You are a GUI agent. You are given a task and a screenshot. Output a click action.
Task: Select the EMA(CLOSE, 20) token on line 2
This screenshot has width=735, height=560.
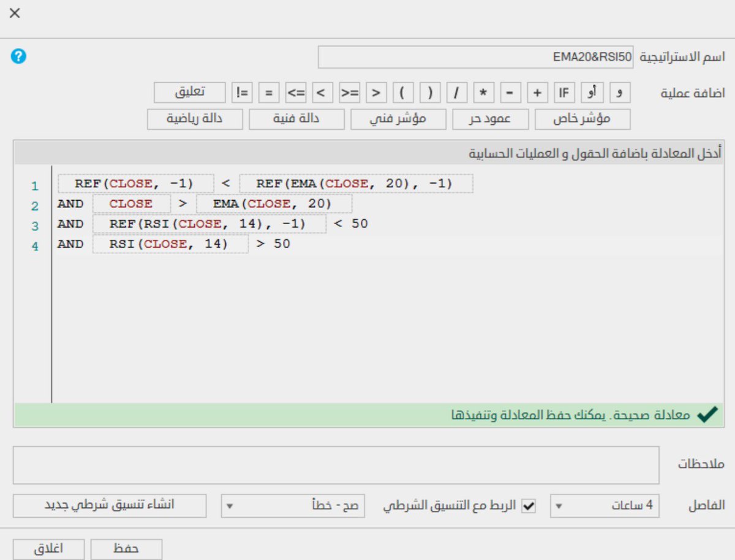(x=274, y=204)
